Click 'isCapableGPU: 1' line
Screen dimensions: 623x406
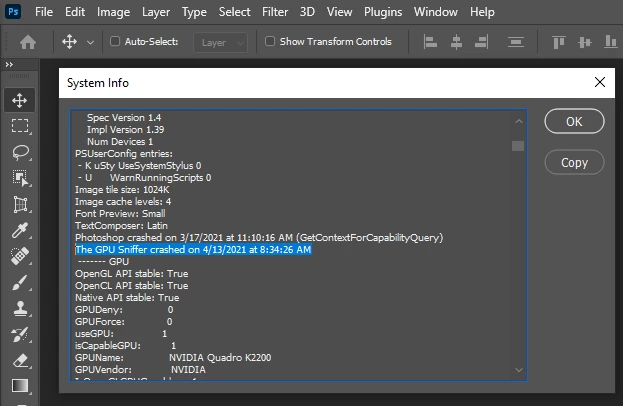pyautogui.click(x=126, y=346)
